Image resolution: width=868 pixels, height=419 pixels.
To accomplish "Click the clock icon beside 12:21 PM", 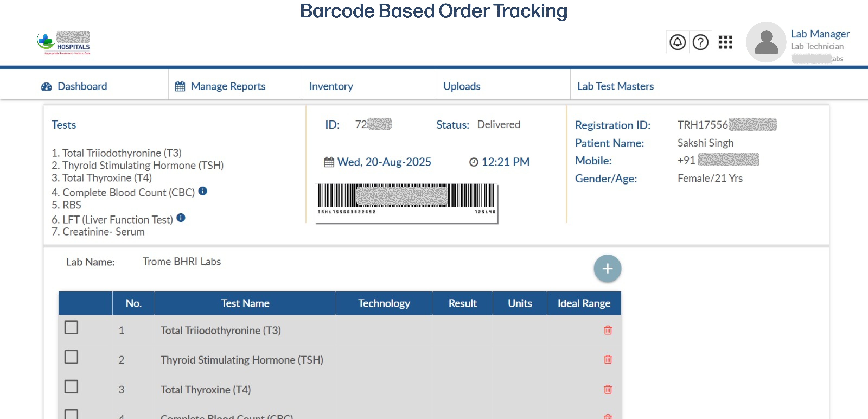I will pos(474,162).
